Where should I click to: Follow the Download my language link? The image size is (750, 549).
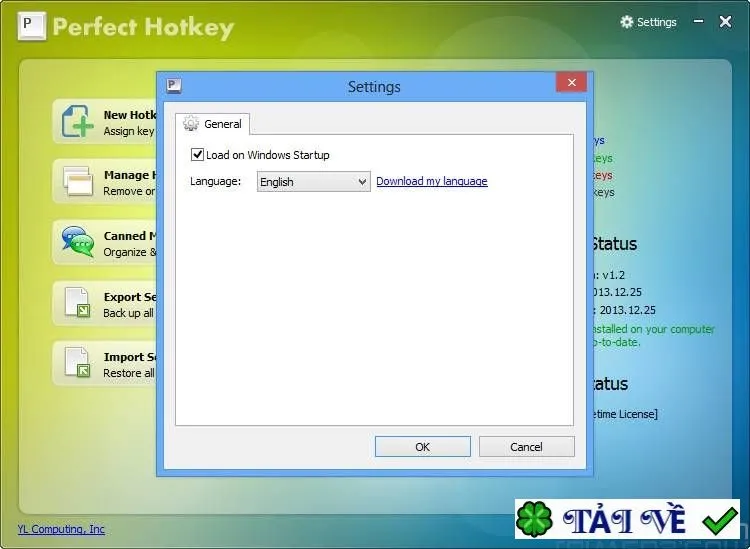(432, 181)
